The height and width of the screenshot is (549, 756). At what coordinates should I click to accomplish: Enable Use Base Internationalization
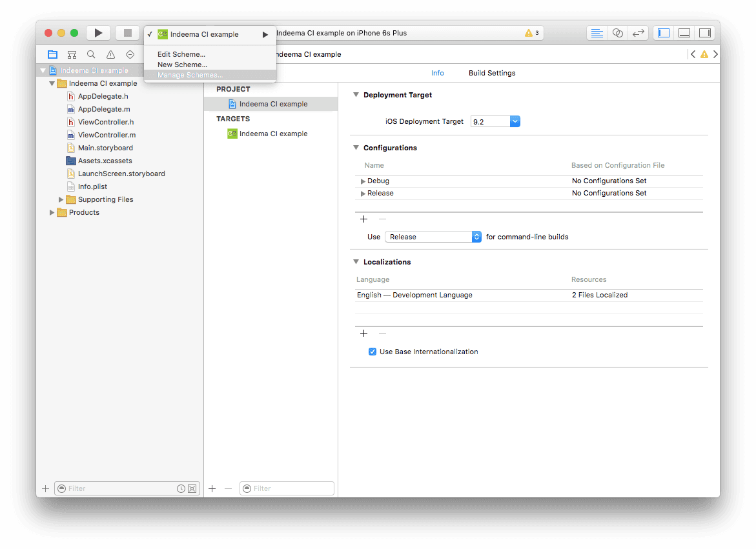[x=373, y=352]
